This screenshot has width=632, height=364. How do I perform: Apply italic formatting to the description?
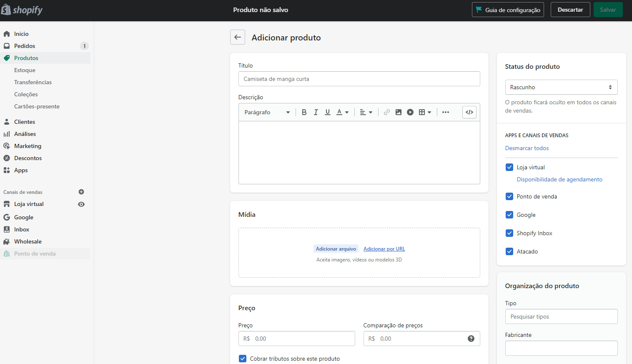click(316, 112)
